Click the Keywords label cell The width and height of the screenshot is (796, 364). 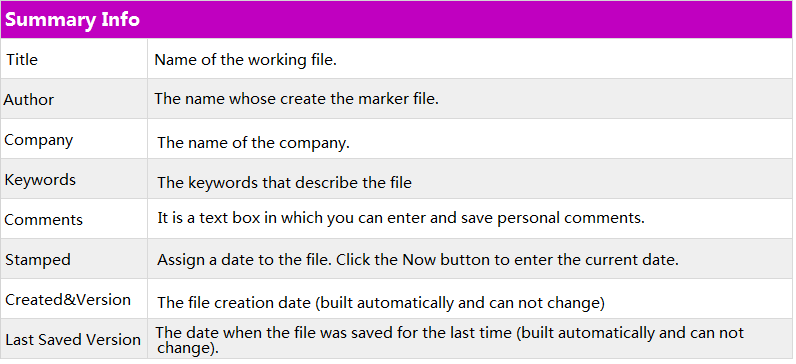(40, 180)
